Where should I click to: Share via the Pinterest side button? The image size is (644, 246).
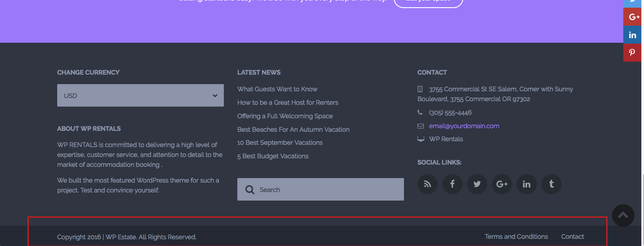pos(632,53)
